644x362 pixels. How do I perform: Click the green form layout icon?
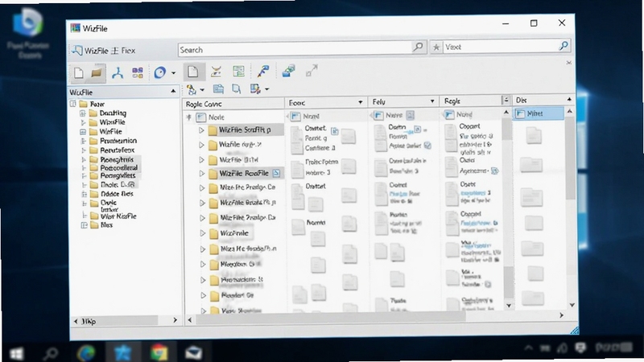[238, 72]
